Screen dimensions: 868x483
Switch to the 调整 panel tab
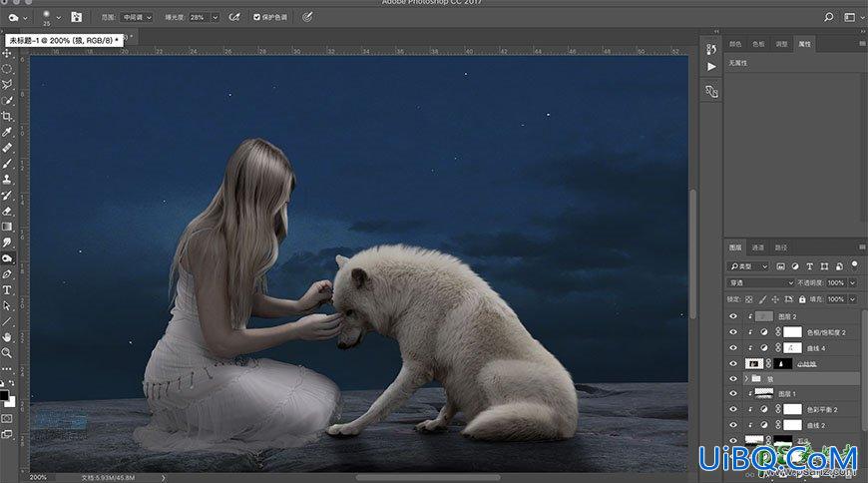[x=781, y=44]
